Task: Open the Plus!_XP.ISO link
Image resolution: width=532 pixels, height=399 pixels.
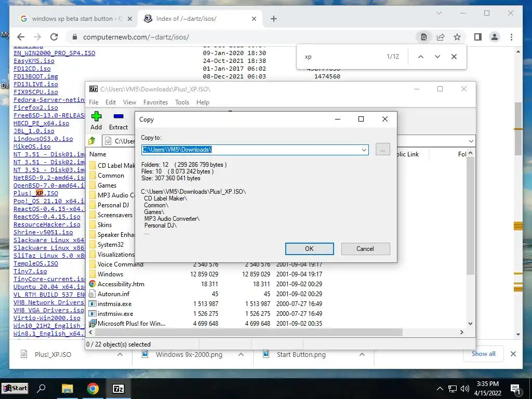Action: 36,193
